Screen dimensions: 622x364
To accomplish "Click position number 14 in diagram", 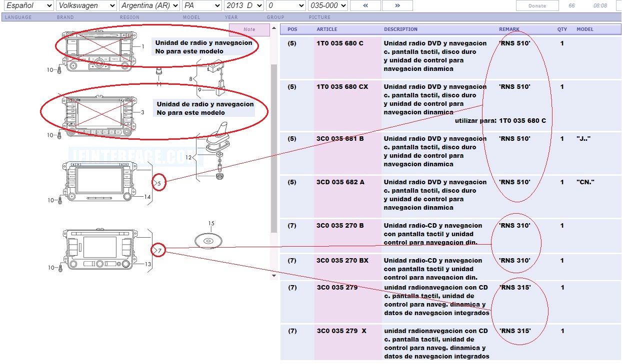I will pyautogui.click(x=147, y=197).
